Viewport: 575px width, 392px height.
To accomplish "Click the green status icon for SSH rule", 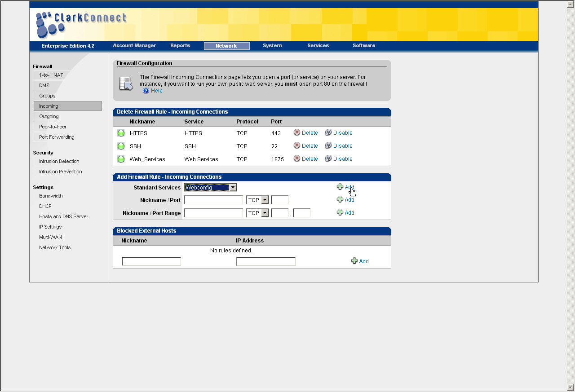I will [x=121, y=146].
